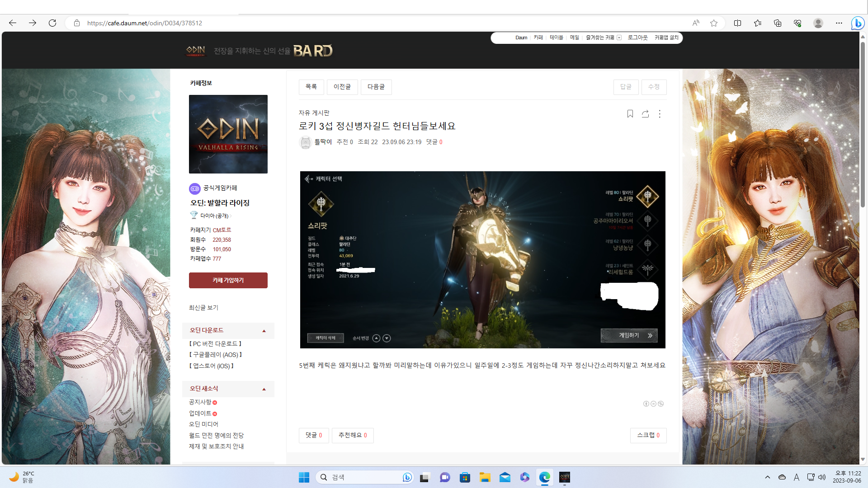Open the PC 버전 다운로드 link
The image size is (868, 488).
215,344
